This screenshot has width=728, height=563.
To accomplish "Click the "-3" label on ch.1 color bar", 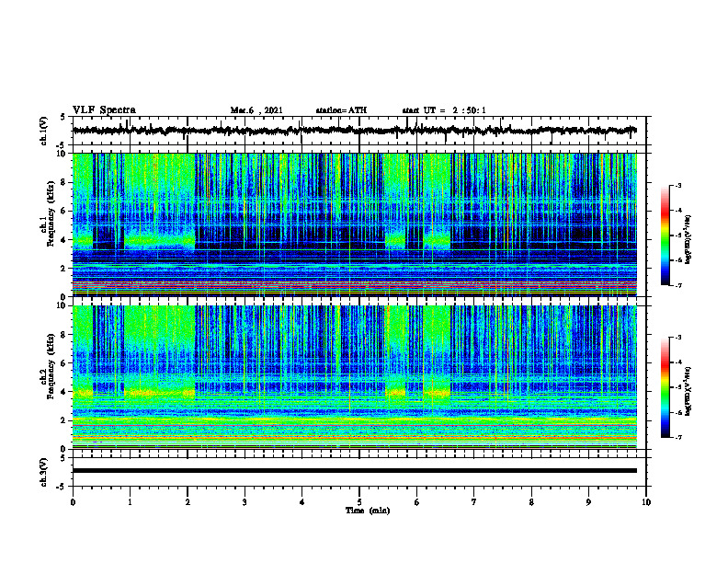I will (677, 186).
